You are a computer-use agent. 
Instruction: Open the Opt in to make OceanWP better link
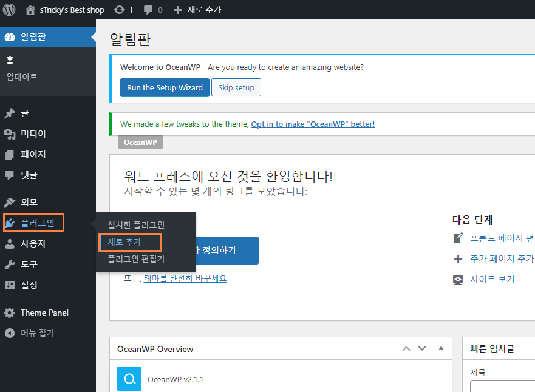pyautogui.click(x=313, y=124)
